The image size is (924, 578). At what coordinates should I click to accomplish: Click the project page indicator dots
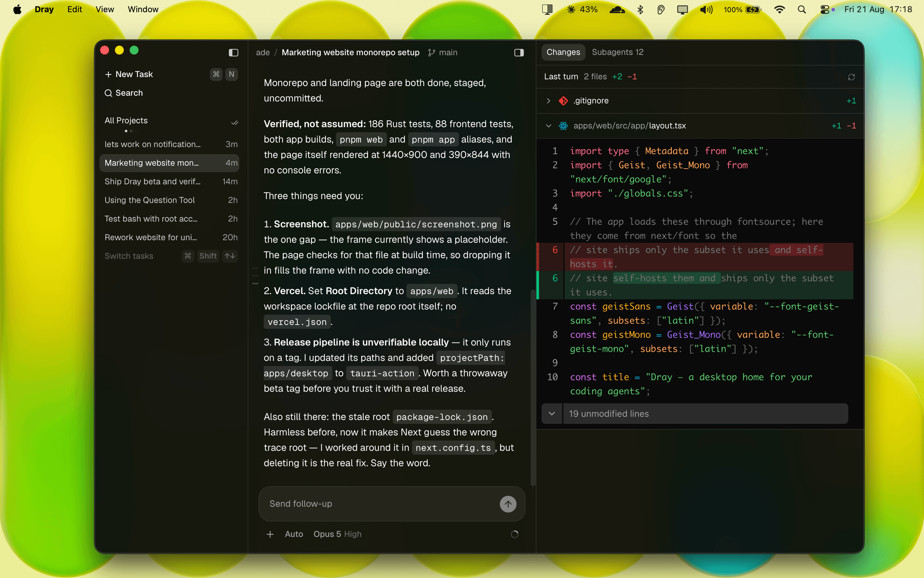tap(131, 131)
